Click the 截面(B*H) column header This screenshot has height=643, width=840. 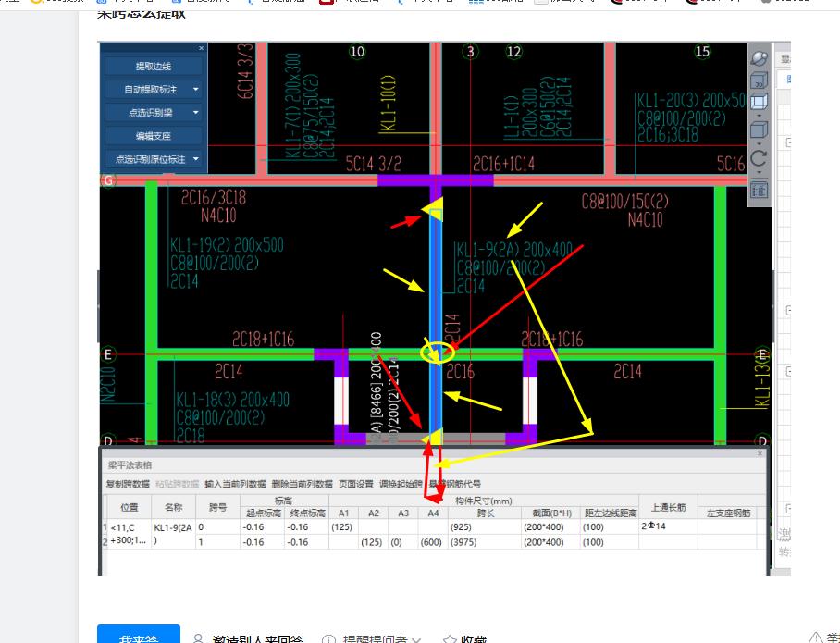pos(551,513)
